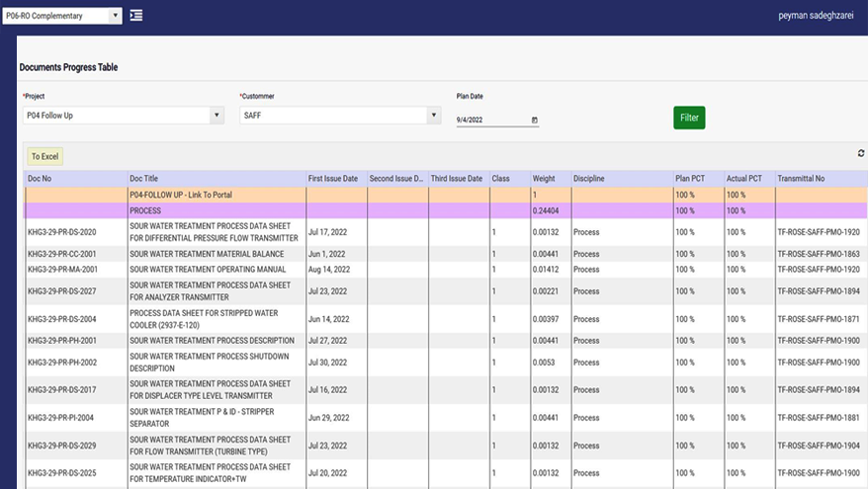868x489 pixels.
Task: Click the To Excel export button
Action: pos(43,156)
